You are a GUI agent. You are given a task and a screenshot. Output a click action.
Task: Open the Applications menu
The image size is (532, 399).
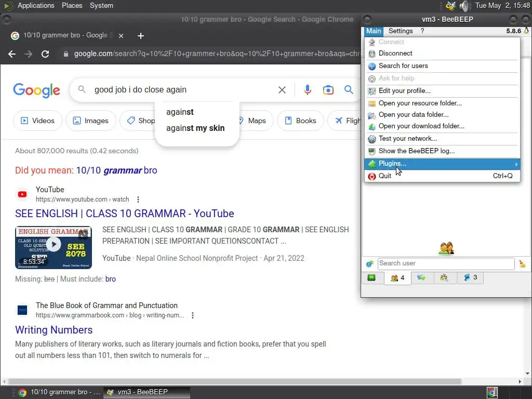(x=36, y=5)
